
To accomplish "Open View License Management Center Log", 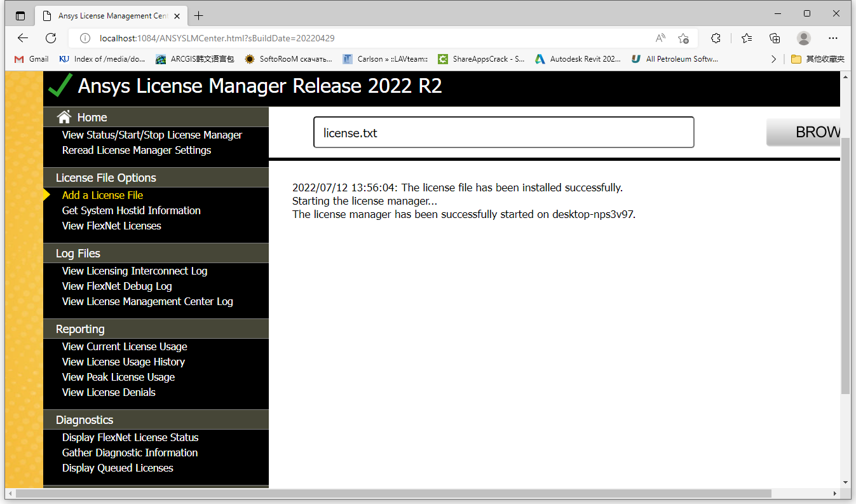I will click(147, 301).
